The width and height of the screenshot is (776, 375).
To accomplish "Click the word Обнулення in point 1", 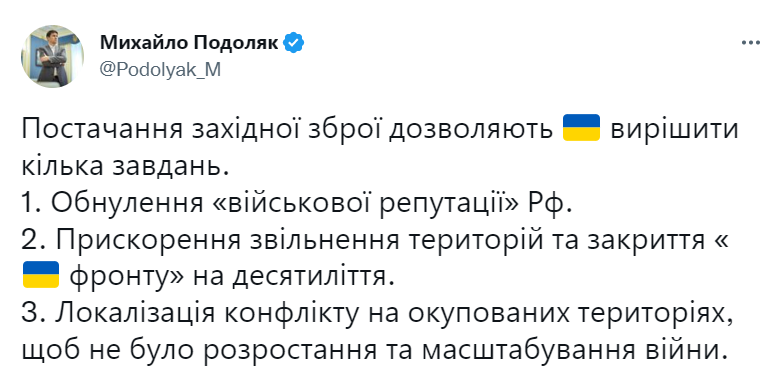I will click(x=124, y=203).
